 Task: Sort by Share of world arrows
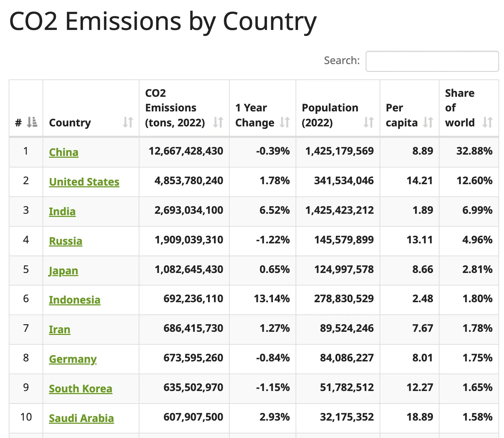487,122
